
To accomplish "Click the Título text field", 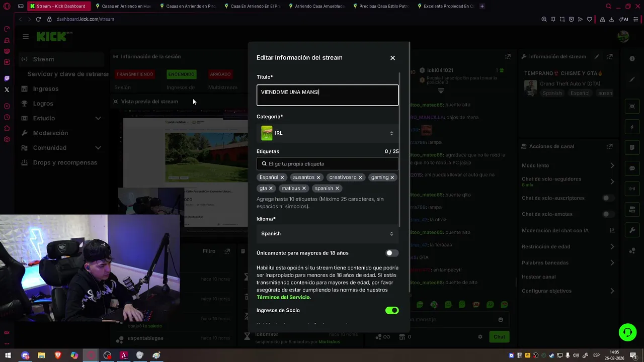I will (328, 95).
